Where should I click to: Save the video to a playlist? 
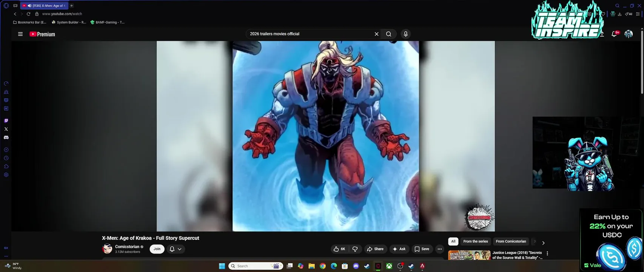pyautogui.click(x=422, y=249)
